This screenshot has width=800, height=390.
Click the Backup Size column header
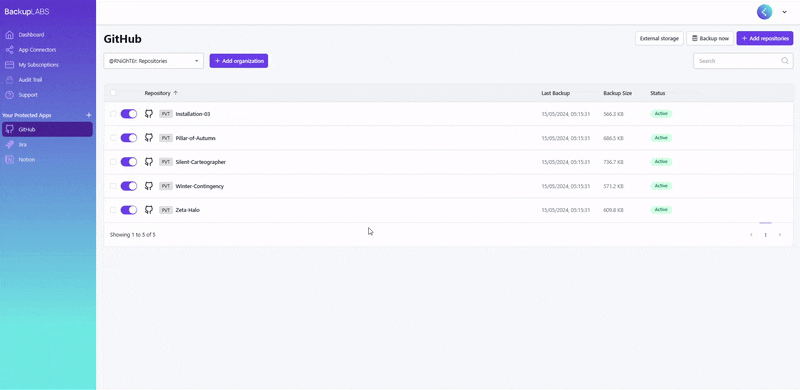point(617,93)
